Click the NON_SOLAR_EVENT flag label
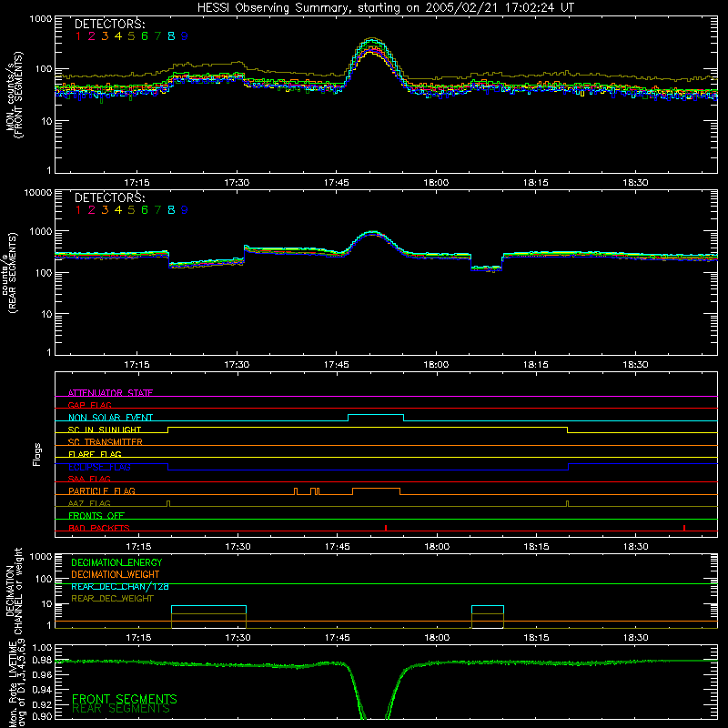The image size is (728, 728). [110, 418]
